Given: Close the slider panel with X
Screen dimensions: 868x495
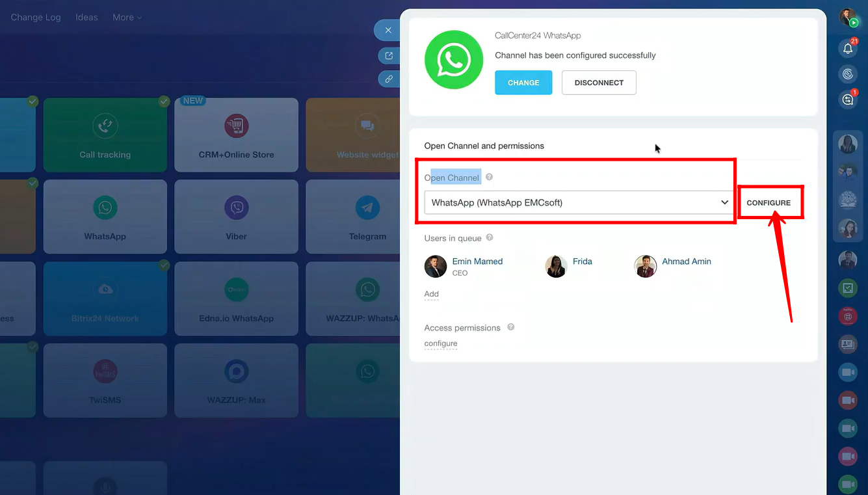Looking at the screenshot, I should (388, 30).
